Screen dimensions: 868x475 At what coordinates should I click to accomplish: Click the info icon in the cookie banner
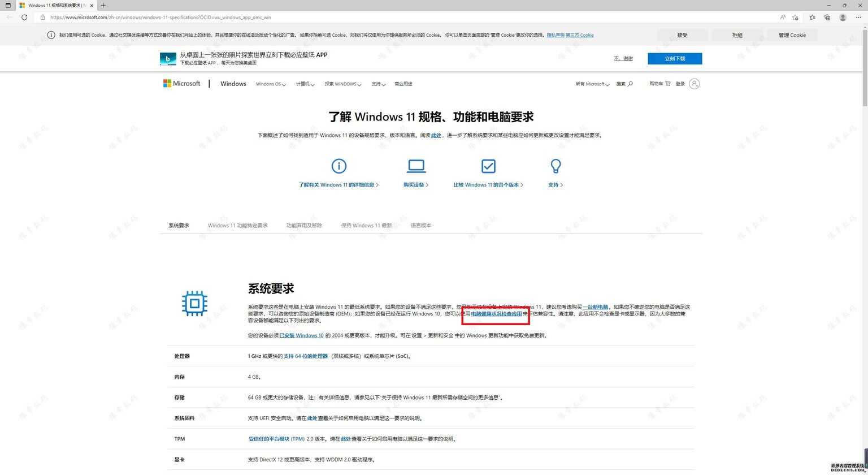click(51, 35)
